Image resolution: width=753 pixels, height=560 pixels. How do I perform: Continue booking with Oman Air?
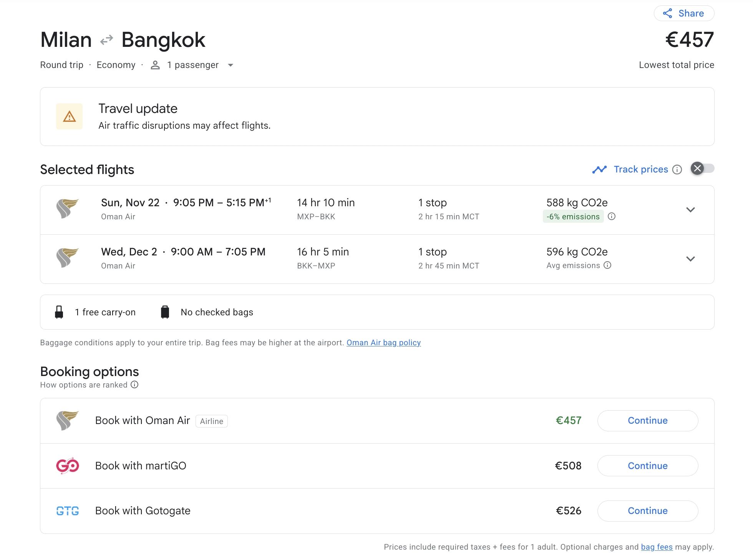tap(647, 421)
